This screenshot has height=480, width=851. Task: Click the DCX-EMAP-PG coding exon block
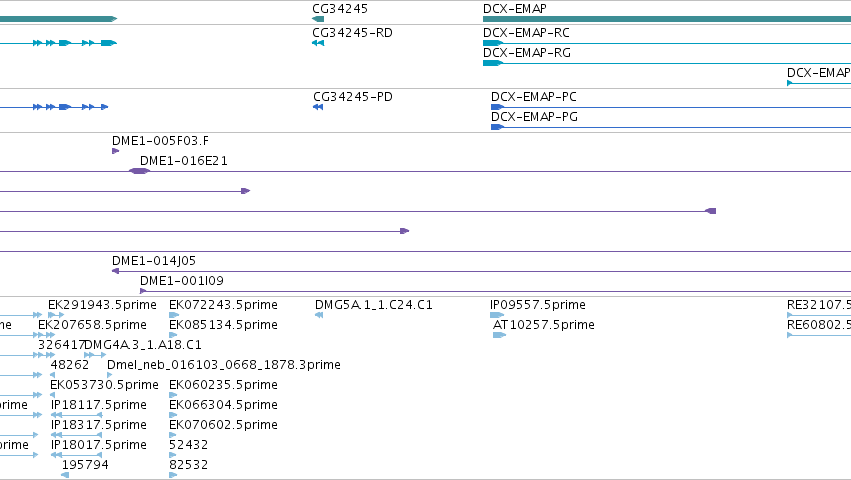point(497,127)
